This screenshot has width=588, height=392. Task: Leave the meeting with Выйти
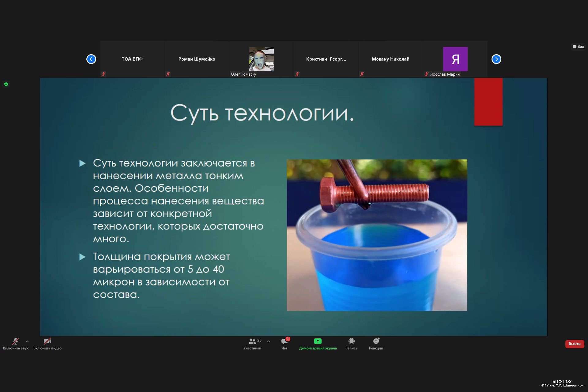click(x=575, y=344)
